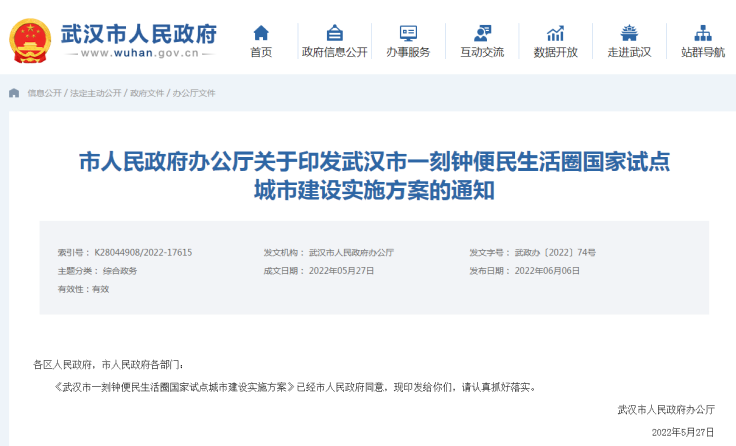The width and height of the screenshot is (736, 446).
Task: Open the 政府信息公开 icon
Action: [x=335, y=32]
